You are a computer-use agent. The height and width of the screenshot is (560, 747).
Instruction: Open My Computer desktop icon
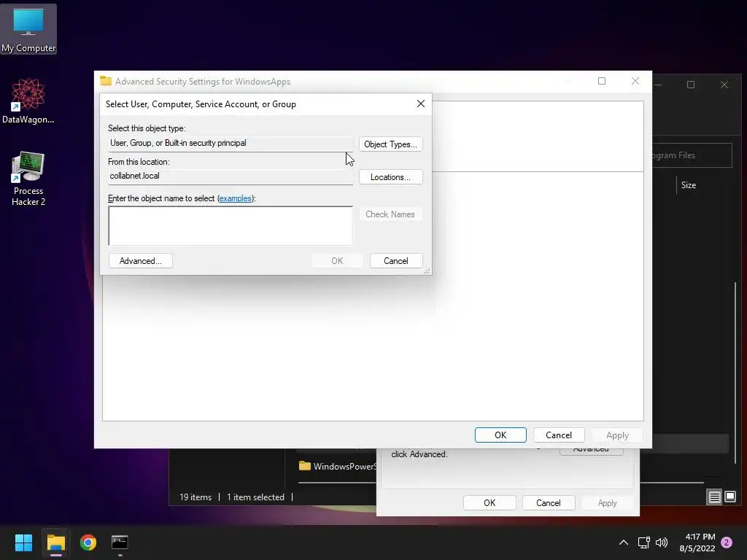click(28, 29)
